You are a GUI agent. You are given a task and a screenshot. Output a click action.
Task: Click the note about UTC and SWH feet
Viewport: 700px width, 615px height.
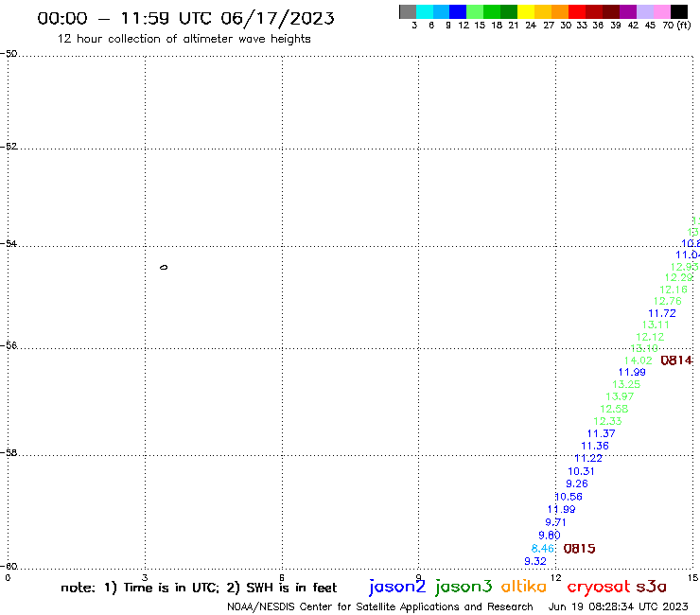click(199, 588)
